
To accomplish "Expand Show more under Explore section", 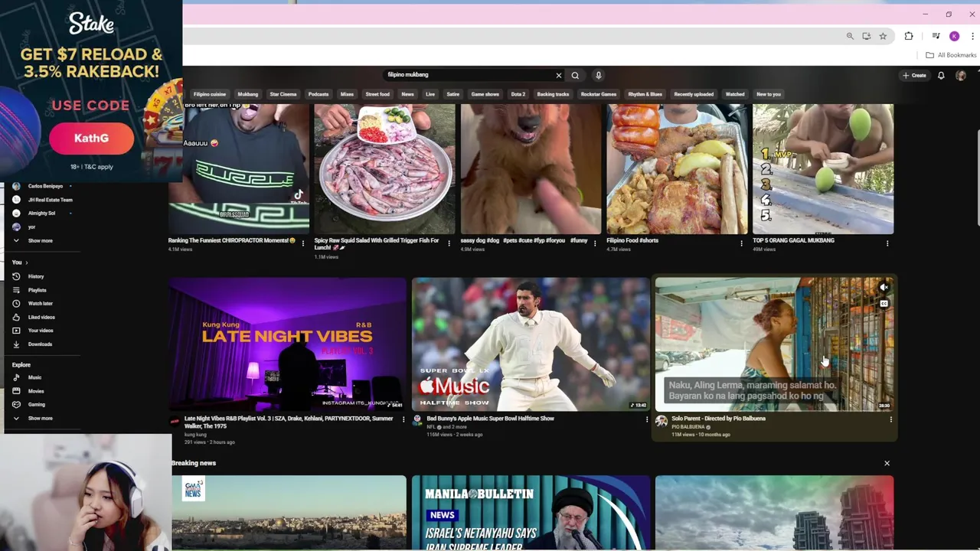I will [40, 418].
